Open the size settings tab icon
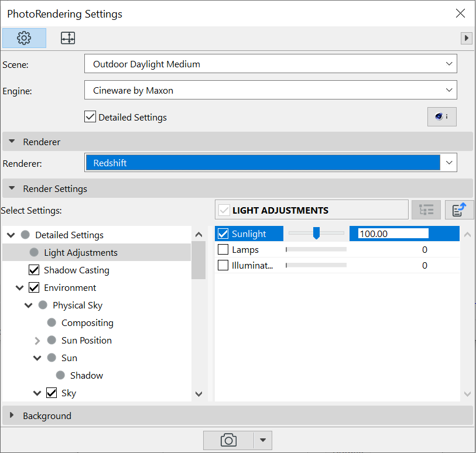This screenshot has width=476, height=453. coord(68,38)
